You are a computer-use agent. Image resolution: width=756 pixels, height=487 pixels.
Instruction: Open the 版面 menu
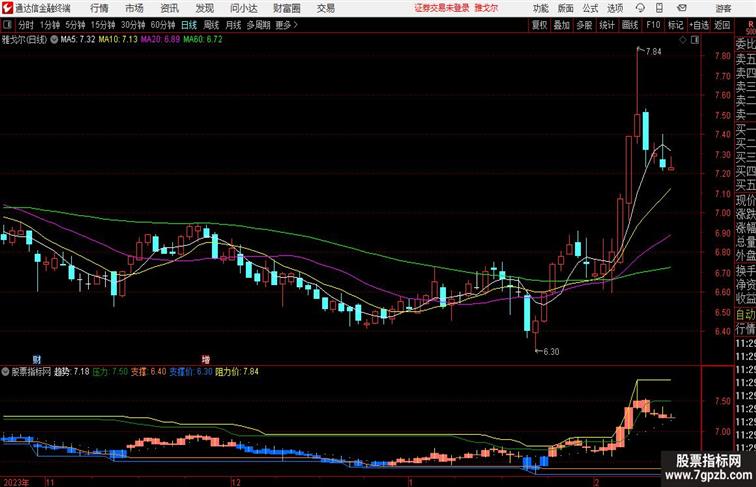[566, 8]
